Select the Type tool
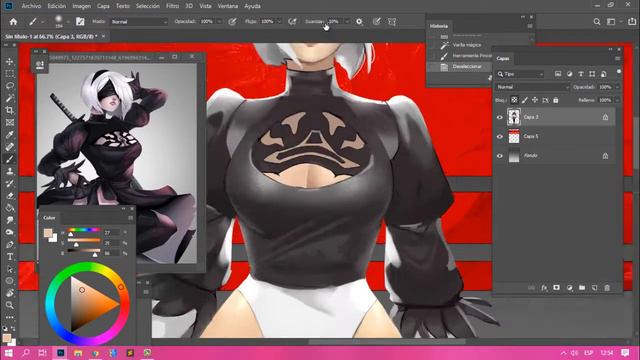 tap(10, 257)
